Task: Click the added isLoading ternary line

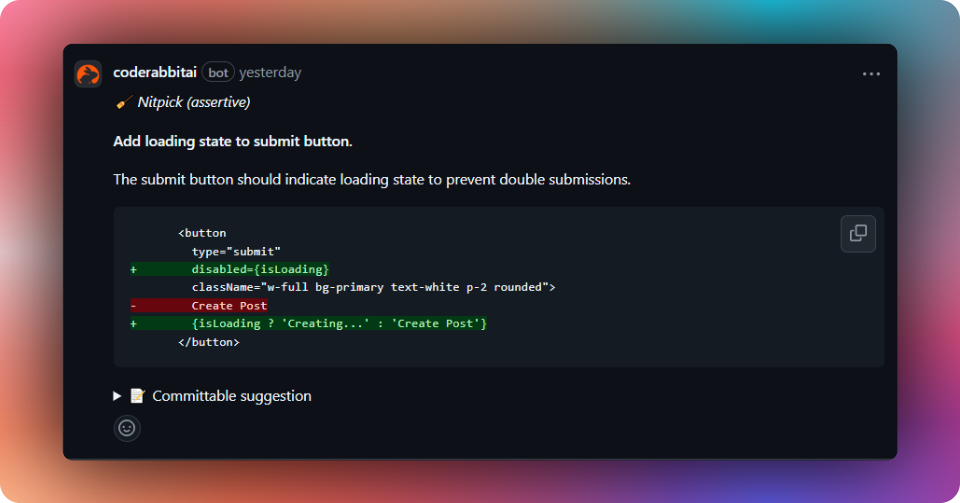Action: (x=309, y=323)
